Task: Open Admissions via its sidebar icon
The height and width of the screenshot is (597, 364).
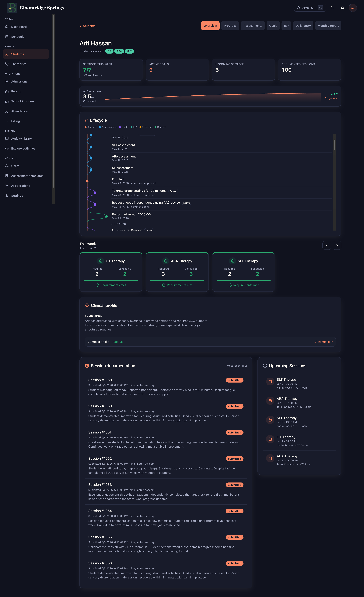Action: [7, 81]
